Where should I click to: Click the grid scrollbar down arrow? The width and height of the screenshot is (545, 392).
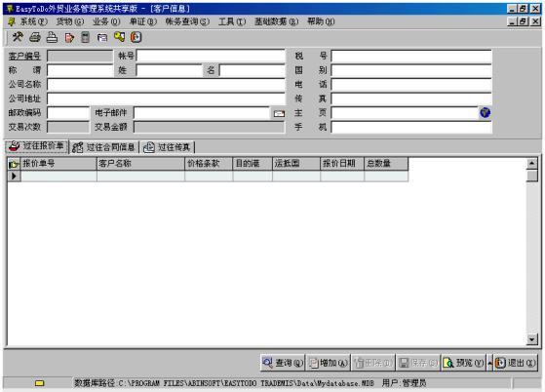pos(531,338)
